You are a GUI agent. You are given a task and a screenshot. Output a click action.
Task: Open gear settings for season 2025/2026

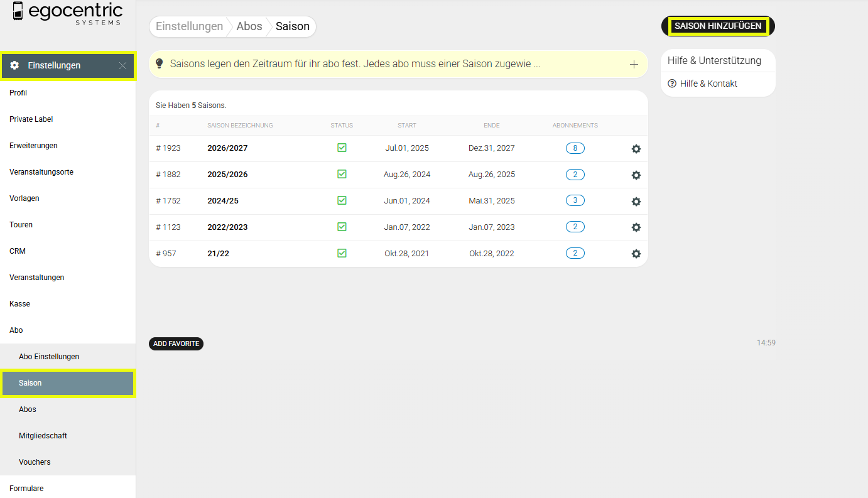click(636, 175)
